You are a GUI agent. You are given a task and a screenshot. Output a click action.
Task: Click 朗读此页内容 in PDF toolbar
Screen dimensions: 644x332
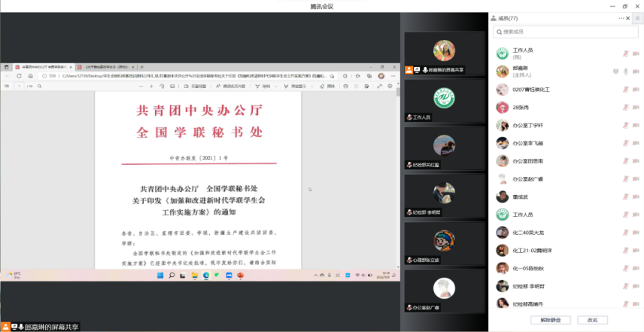pos(231,87)
